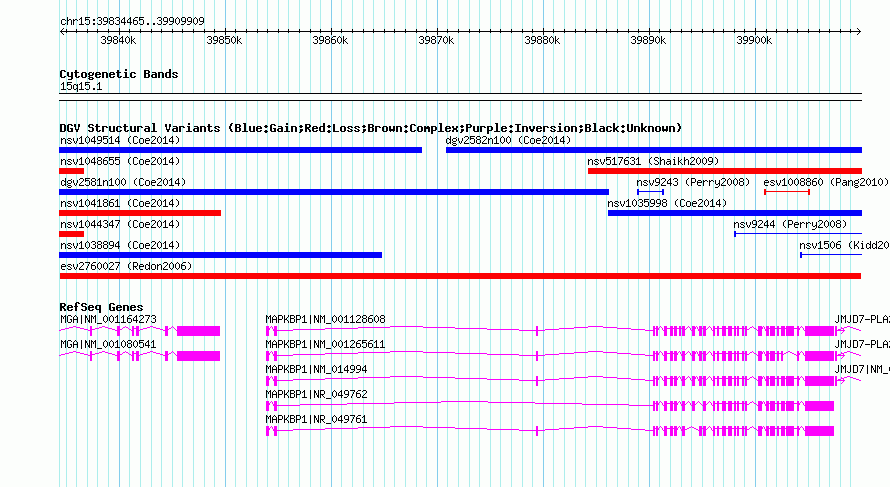Click the nsv1049514 (Coe2014) variant label
Image resolution: width=890 pixels, height=487 pixels.
point(120,140)
